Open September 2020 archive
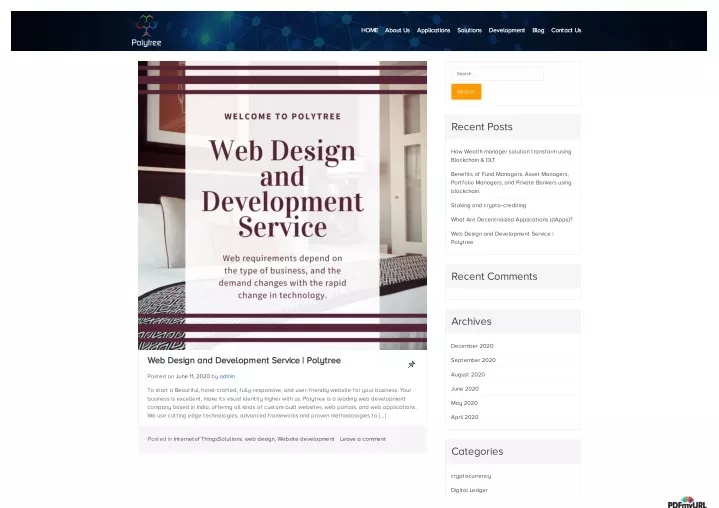This screenshot has width=719, height=508. 473,360
